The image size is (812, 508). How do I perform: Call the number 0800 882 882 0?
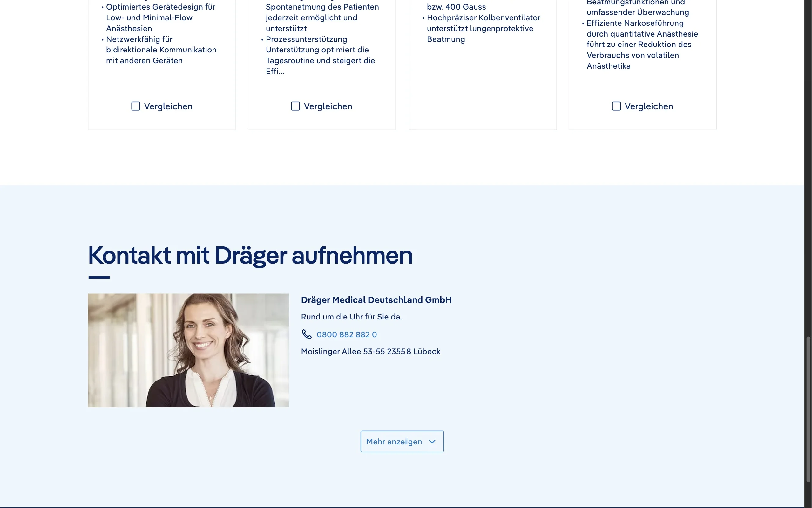click(346, 335)
